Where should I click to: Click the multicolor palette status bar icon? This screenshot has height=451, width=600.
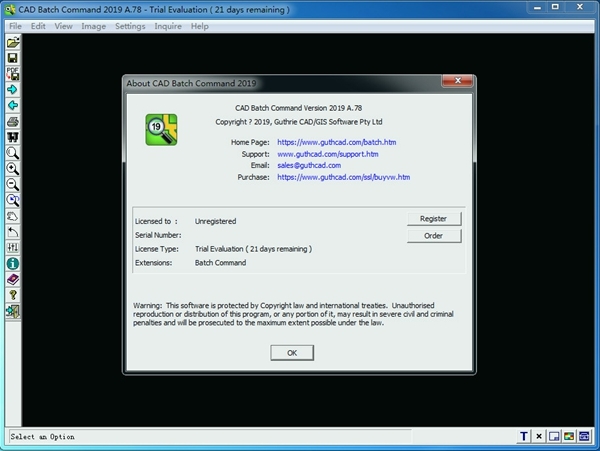pyautogui.click(x=569, y=436)
